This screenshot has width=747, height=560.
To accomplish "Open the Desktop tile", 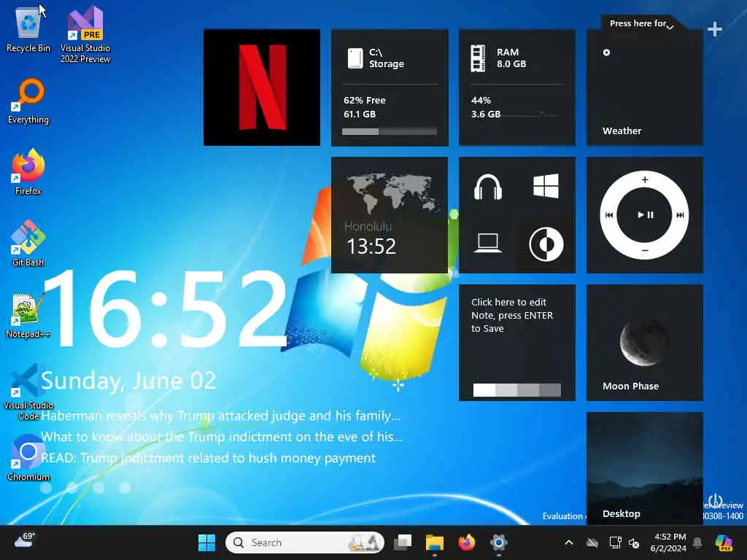I will point(645,469).
